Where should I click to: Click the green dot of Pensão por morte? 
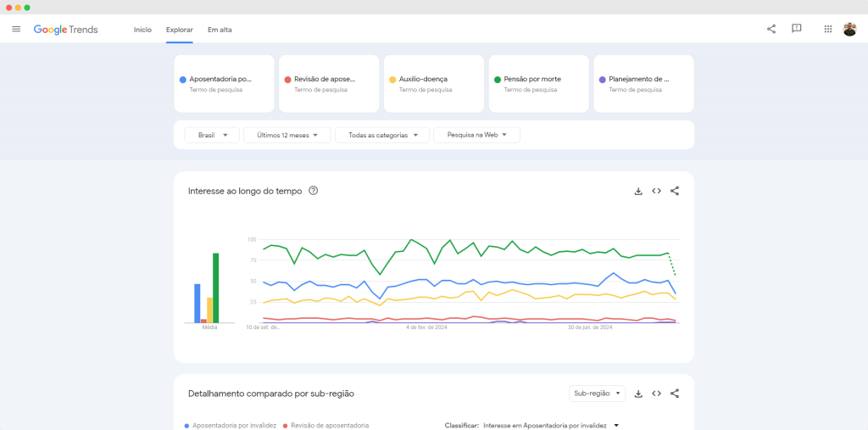(x=497, y=80)
